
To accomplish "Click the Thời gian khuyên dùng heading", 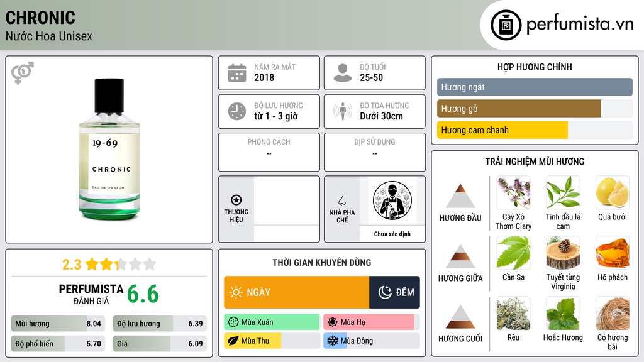I will click(322, 263).
